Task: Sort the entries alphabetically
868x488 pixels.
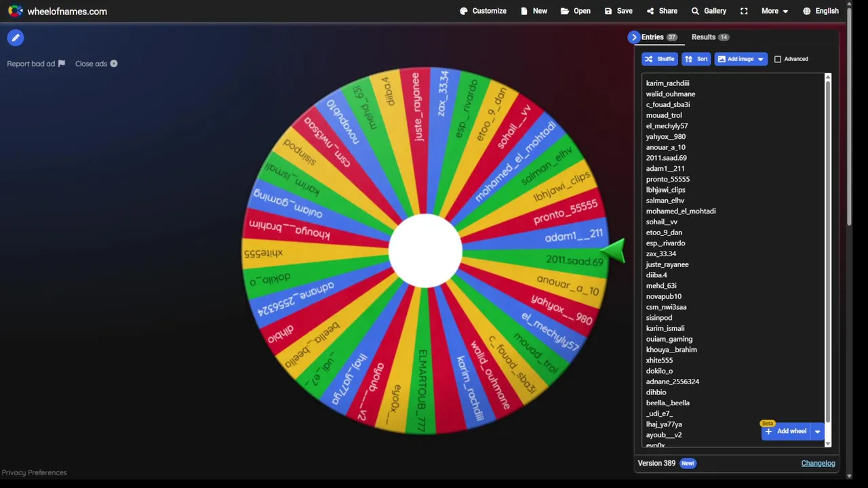Action: pyautogui.click(x=696, y=59)
